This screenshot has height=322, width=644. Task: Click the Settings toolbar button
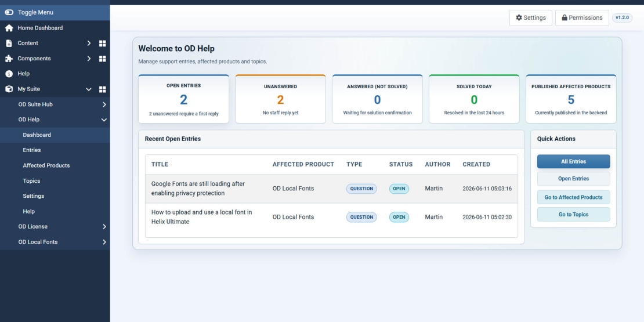531,17
